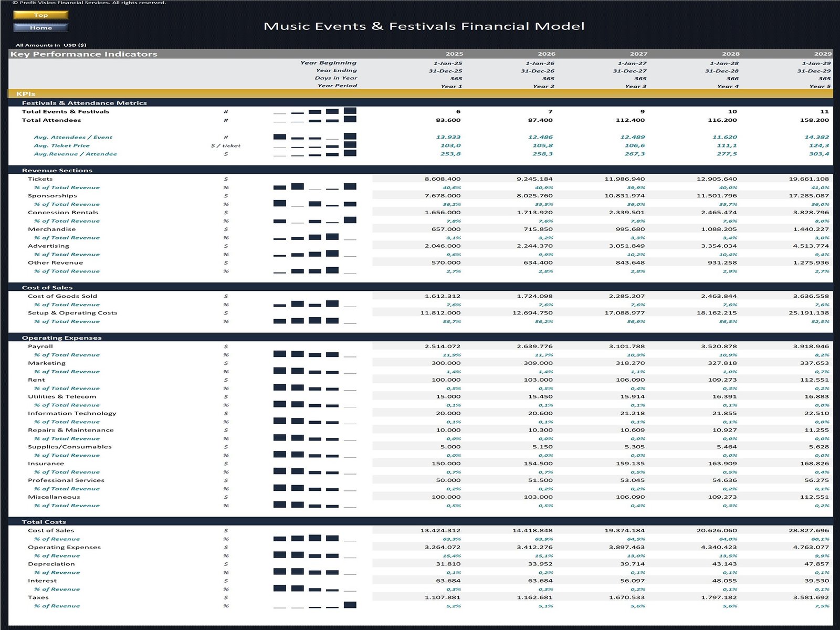Click the Taxes % of Revenue sparkline

click(314, 605)
